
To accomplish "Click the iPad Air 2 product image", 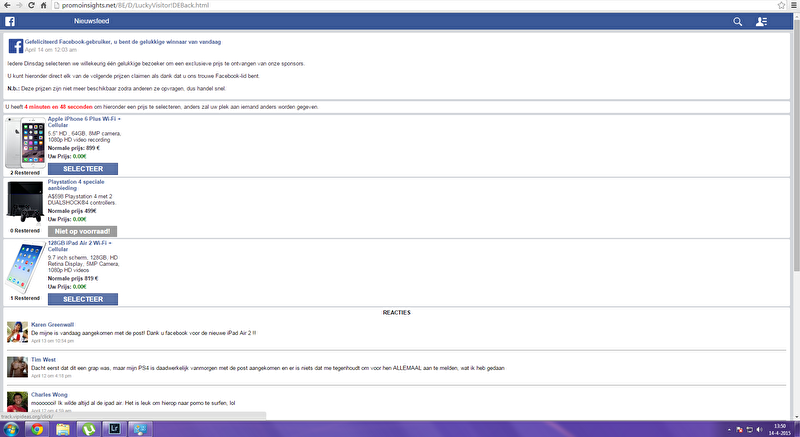I will click(x=25, y=267).
